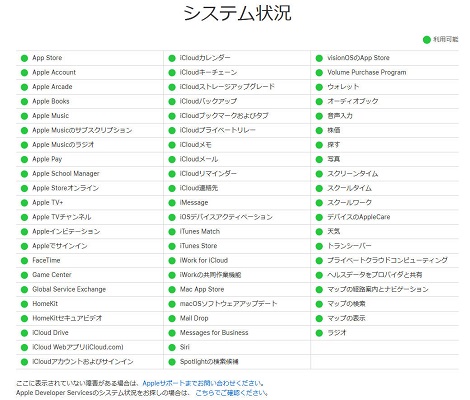Click the Apple School Manager entry
The image size is (470, 400).
coord(66,174)
